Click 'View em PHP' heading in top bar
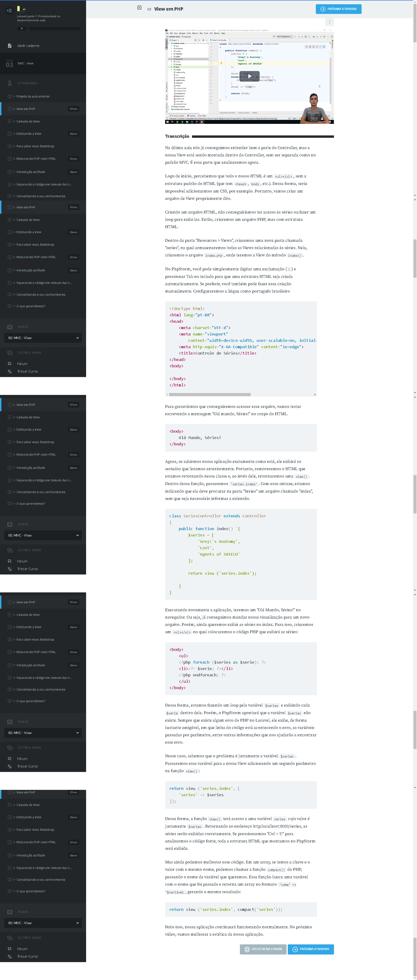The image size is (417, 980). (x=169, y=9)
